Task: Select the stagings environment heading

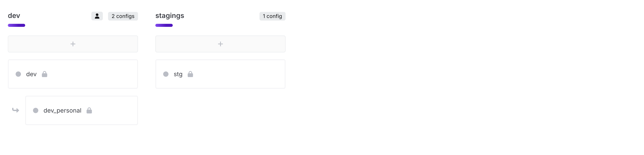Action: (170, 16)
